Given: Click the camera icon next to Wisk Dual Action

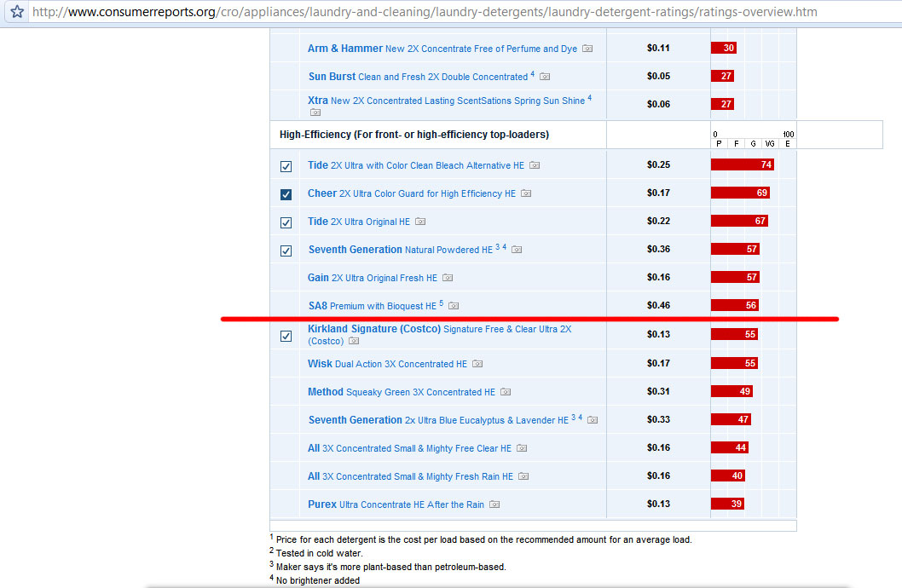Looking at the screenshot, I should point(477,364).
